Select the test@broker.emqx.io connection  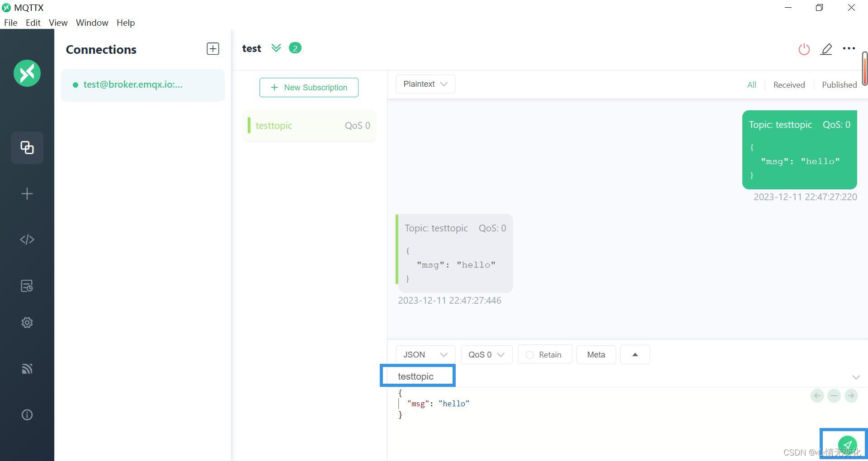[x=143, y=85]
